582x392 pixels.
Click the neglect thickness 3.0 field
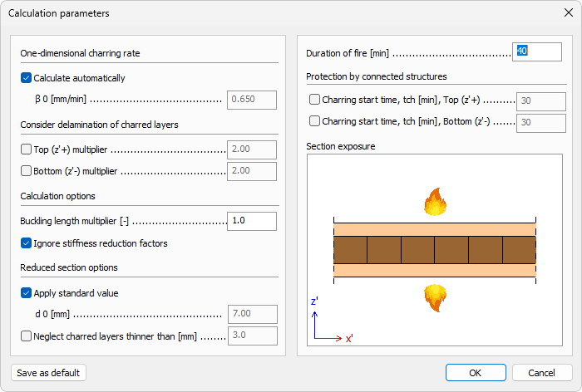click(253, 336)
